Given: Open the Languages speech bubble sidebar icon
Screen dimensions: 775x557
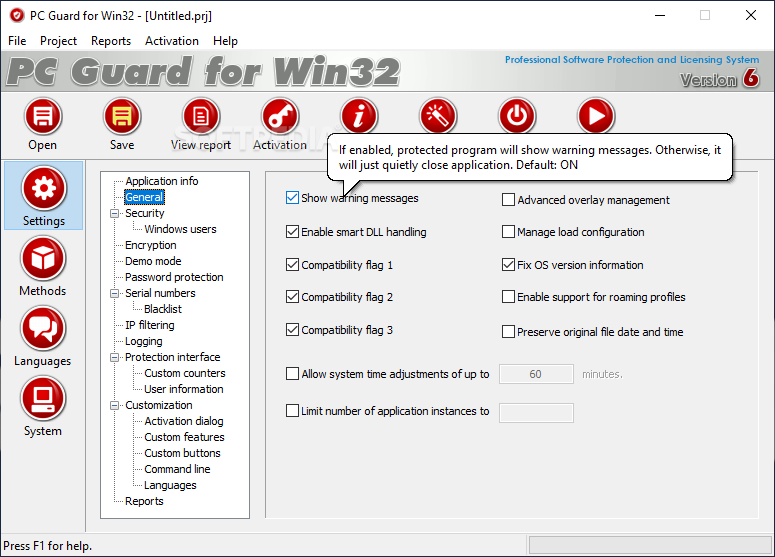Looking at the screenshot, I should 43,329.
